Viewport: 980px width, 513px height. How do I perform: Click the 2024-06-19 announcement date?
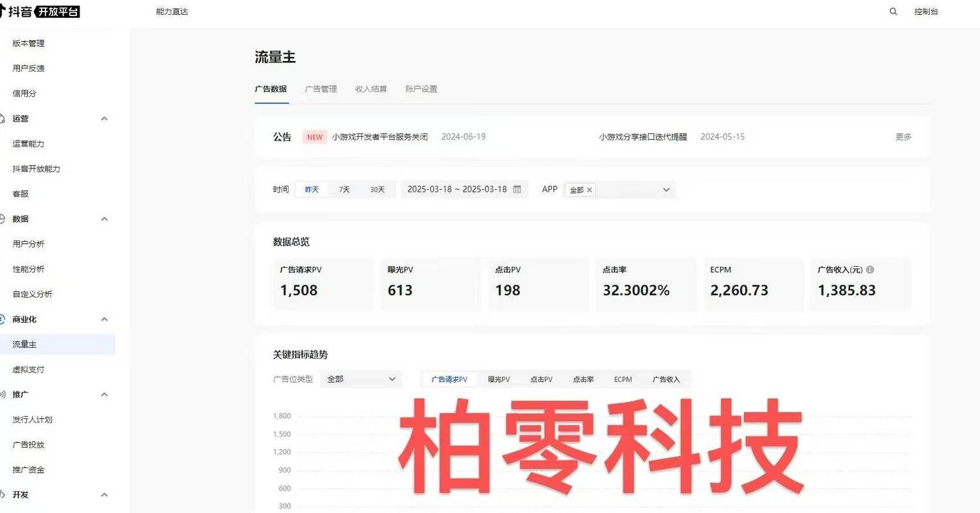pyautogui.click(x=464, y=137)
